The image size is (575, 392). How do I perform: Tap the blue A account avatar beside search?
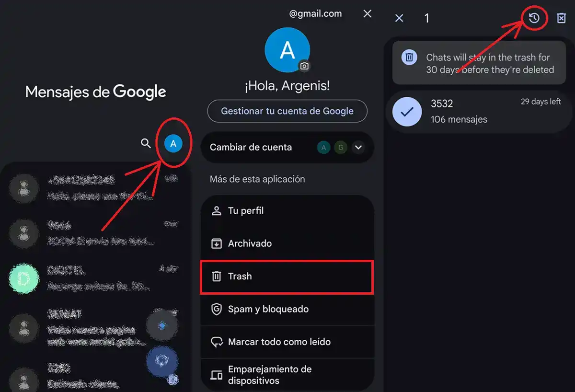pyautogui.click(x=173, y=143)
